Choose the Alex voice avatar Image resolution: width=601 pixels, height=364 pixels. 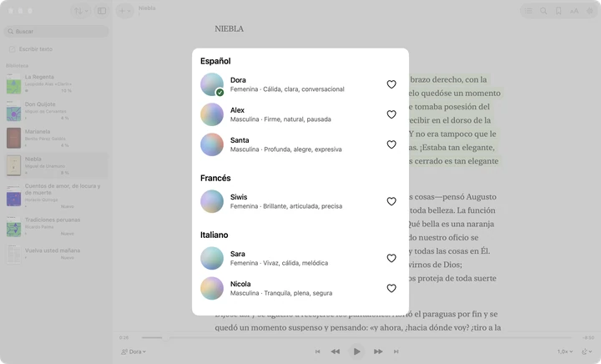tap(212, 114)
